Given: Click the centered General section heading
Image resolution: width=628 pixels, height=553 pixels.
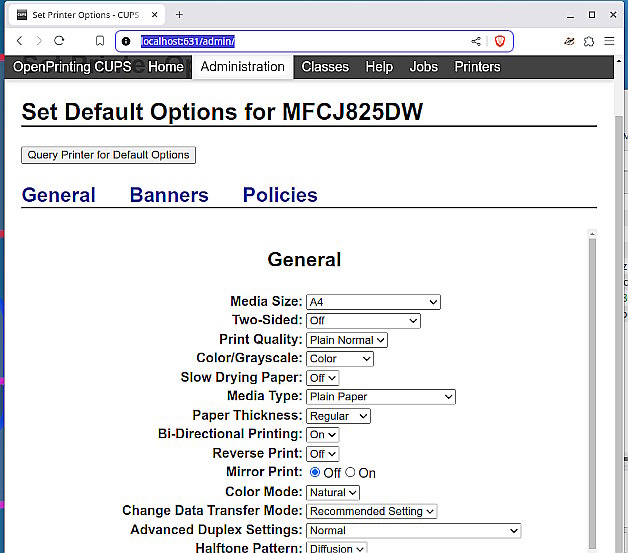Looking at the screenshot, I should coord(304,259).
